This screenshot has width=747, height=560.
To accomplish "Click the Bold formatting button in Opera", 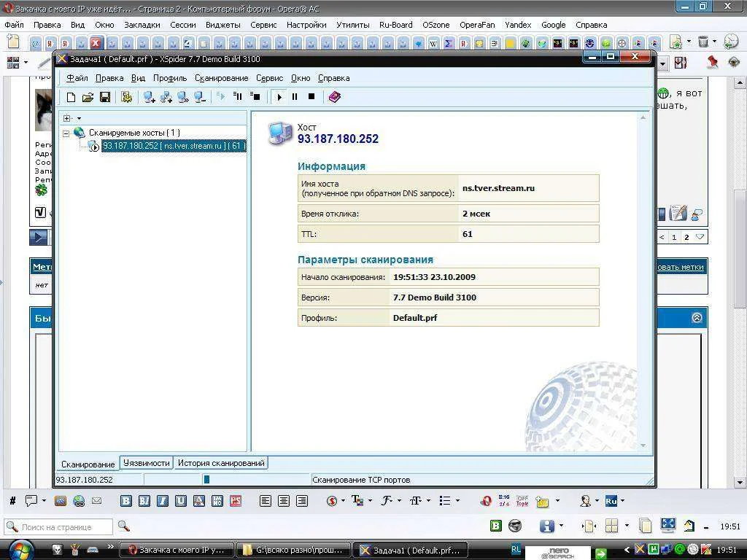I will 125,501.
